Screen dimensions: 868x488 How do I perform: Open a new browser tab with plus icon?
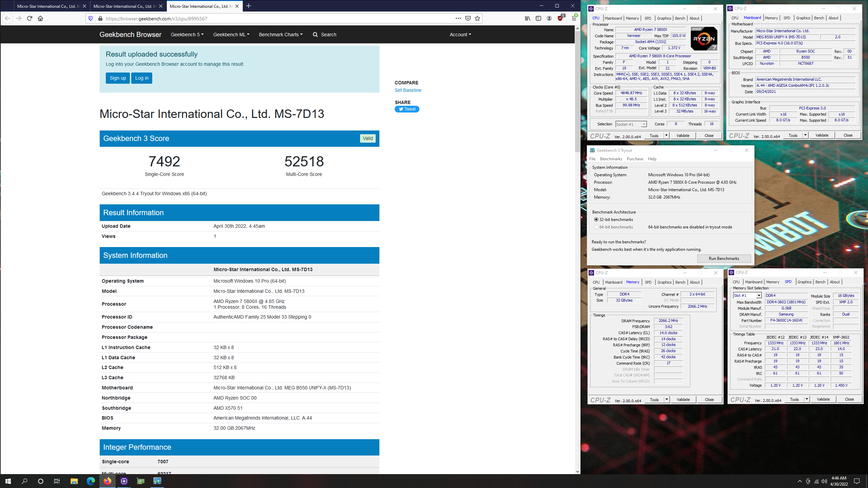pyautogui.click(x=249, y=6)
